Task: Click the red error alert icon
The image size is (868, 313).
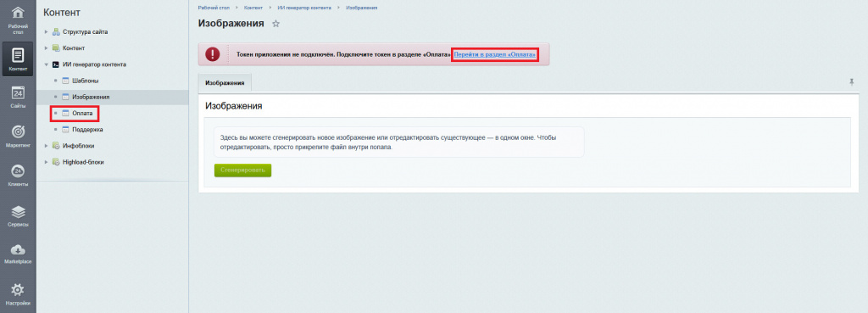Action: (213, 54)
